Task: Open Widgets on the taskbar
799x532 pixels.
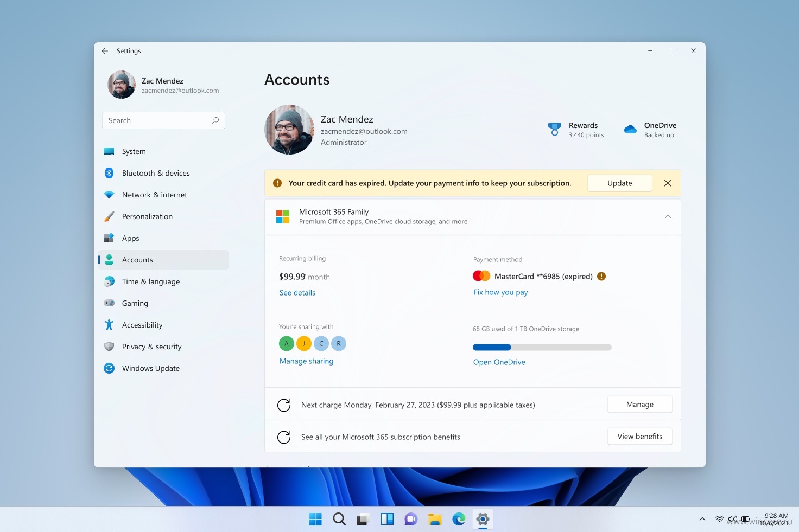Action: point(387,520)
